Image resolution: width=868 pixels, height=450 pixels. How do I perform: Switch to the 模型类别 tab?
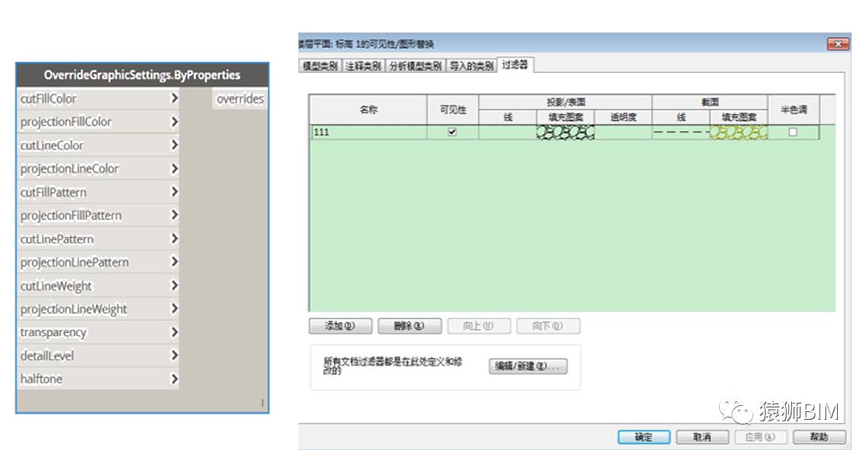click(x=320, y=66)
